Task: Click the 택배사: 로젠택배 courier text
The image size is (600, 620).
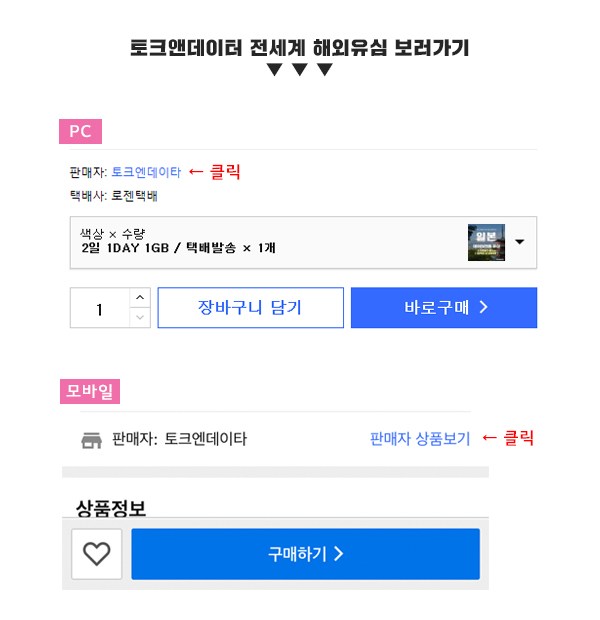Action: [x=113, y=196]
